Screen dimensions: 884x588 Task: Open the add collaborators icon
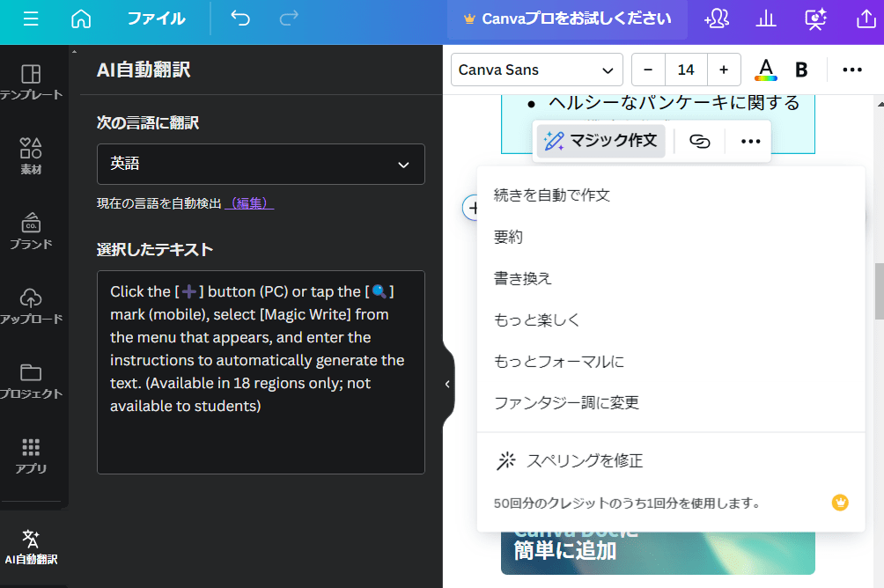(x=717, y=18)
